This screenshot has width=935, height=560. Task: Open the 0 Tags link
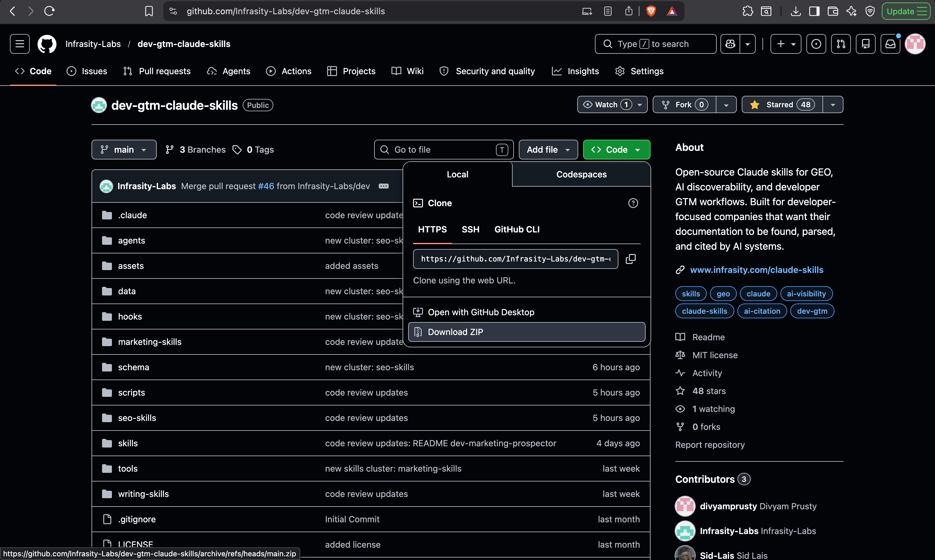(254, 150)
